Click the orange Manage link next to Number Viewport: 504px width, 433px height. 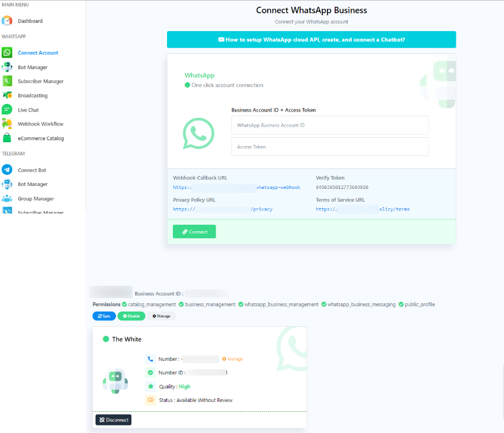pos(233,359)
